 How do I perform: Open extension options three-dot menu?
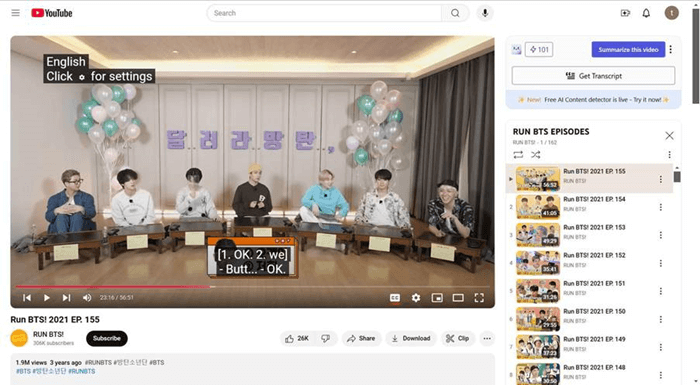[x=671, y=50]
